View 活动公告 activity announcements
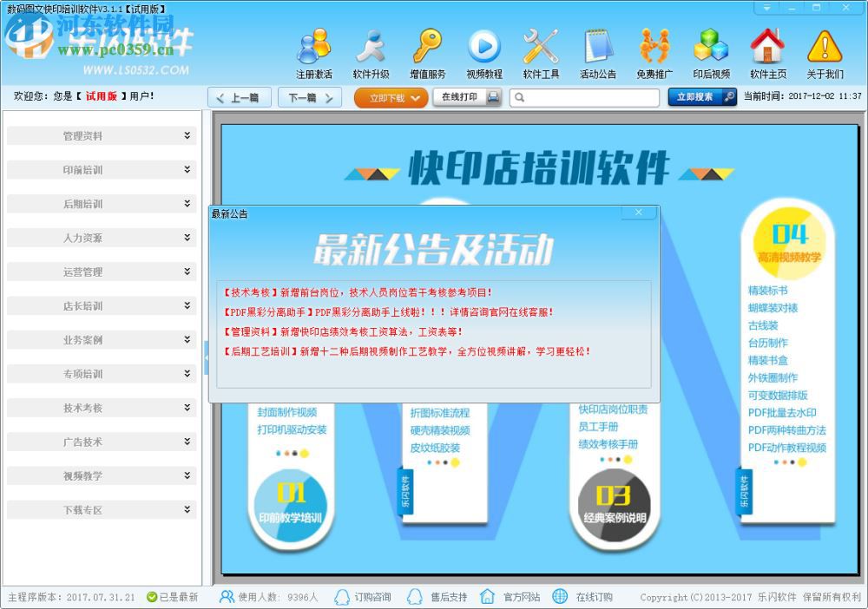The image size is (868, 609). tap(597, 52)
